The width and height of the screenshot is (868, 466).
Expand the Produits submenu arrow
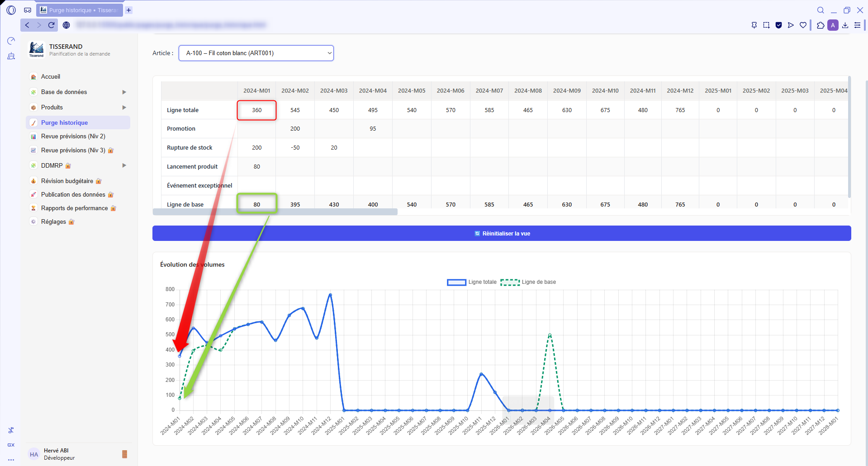(x=124, y=108)
